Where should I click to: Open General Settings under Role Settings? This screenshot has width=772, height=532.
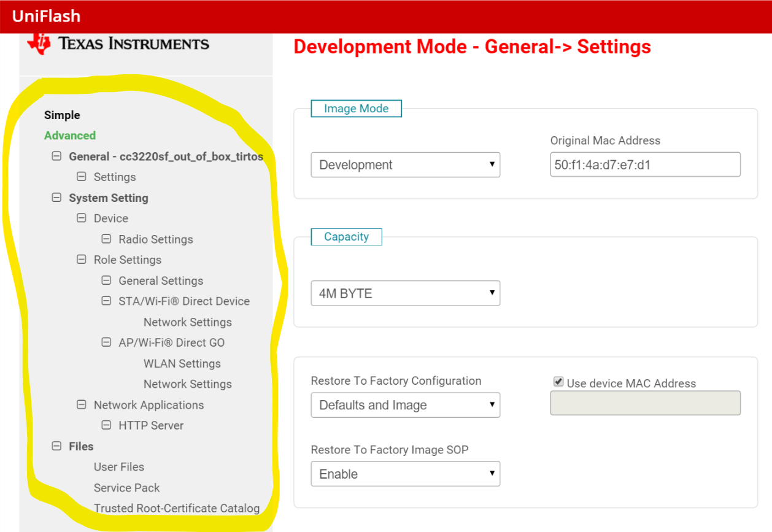(x=161, y=280)
